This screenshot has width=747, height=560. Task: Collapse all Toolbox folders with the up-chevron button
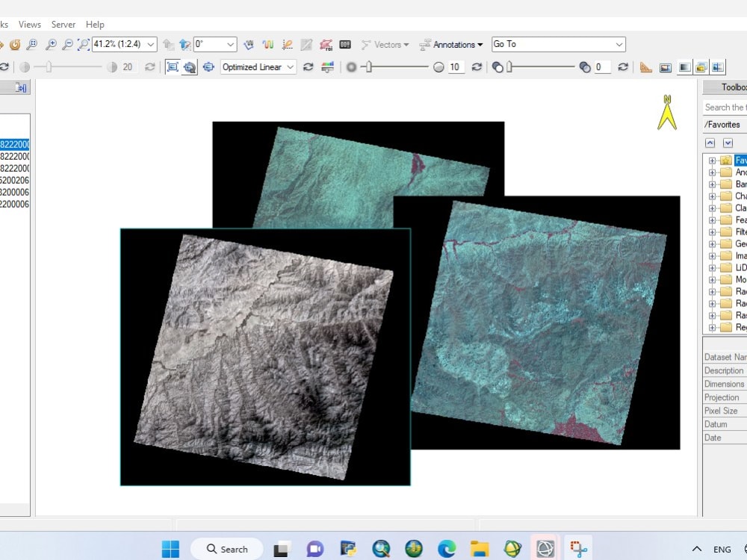click(710, 143)
